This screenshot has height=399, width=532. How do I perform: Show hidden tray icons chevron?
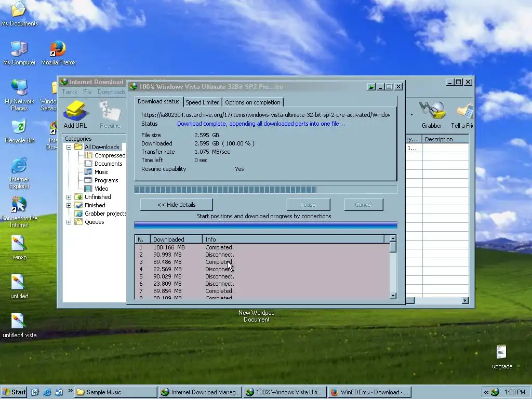coord(486,392)
